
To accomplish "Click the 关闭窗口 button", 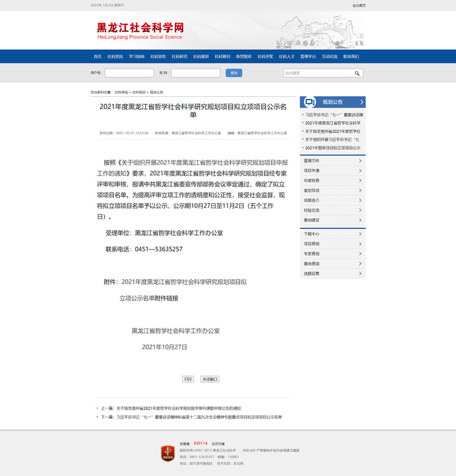I will (x=210, y=379).
